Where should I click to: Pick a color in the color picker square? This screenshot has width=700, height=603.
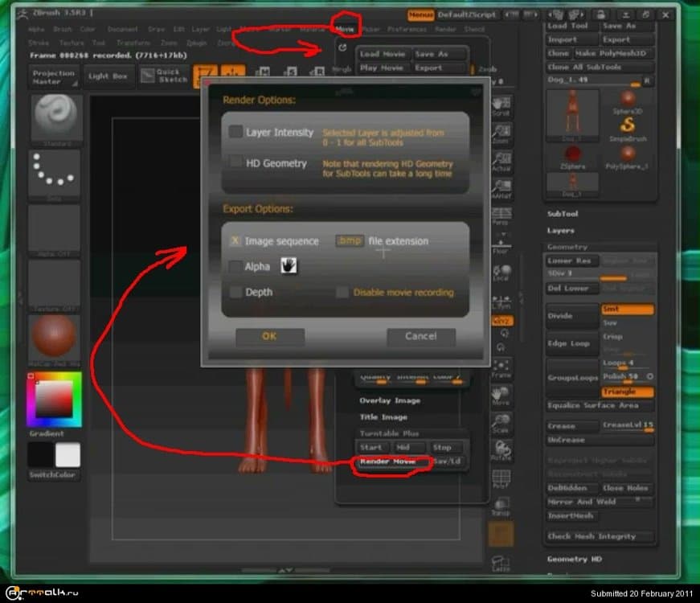click(x=55, y=400)
